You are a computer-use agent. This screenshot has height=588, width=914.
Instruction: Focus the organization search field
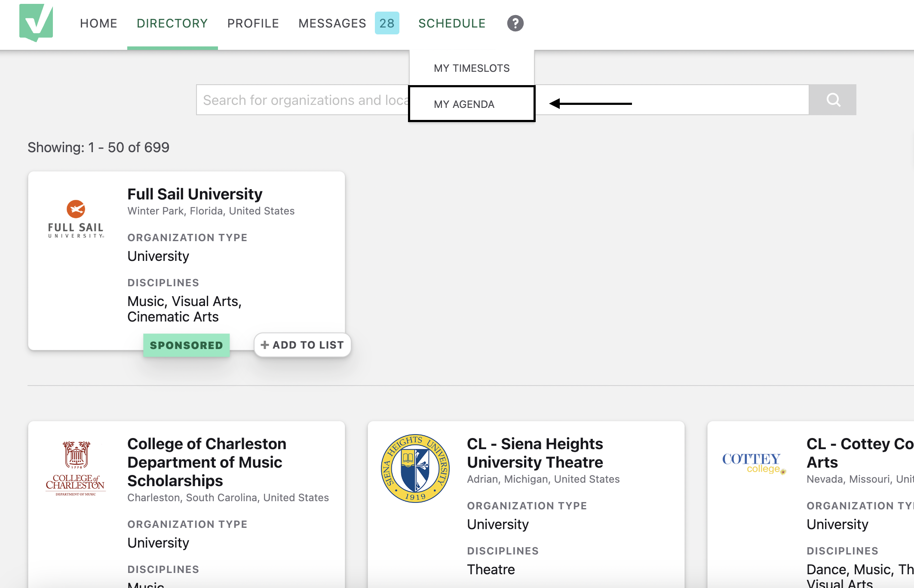tap(503, 100)
